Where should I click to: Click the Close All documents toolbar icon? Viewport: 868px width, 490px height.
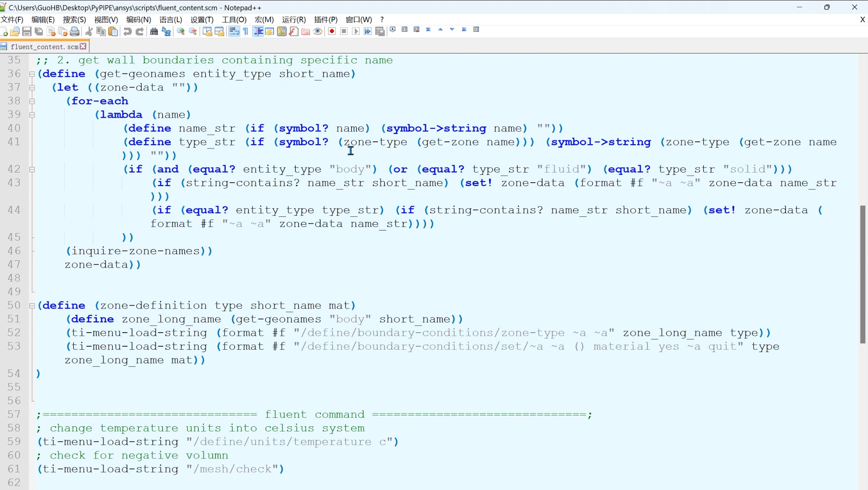(x=63, y=31)
